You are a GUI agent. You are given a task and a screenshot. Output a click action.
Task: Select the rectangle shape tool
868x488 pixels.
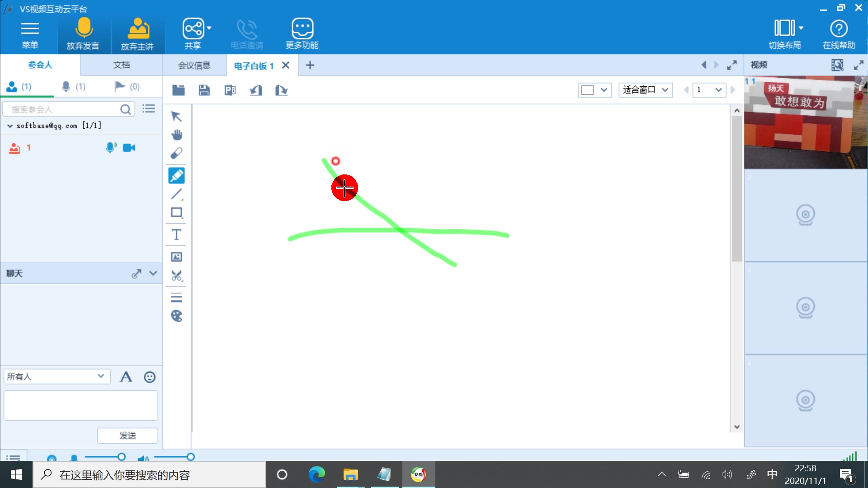click(176, 212)
